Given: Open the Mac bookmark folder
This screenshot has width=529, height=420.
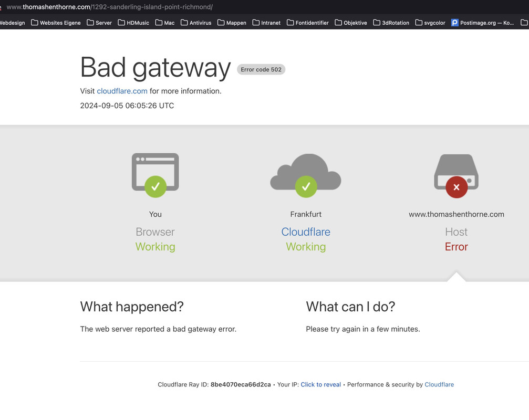Looking at the screenshot, I should (165, 23).
